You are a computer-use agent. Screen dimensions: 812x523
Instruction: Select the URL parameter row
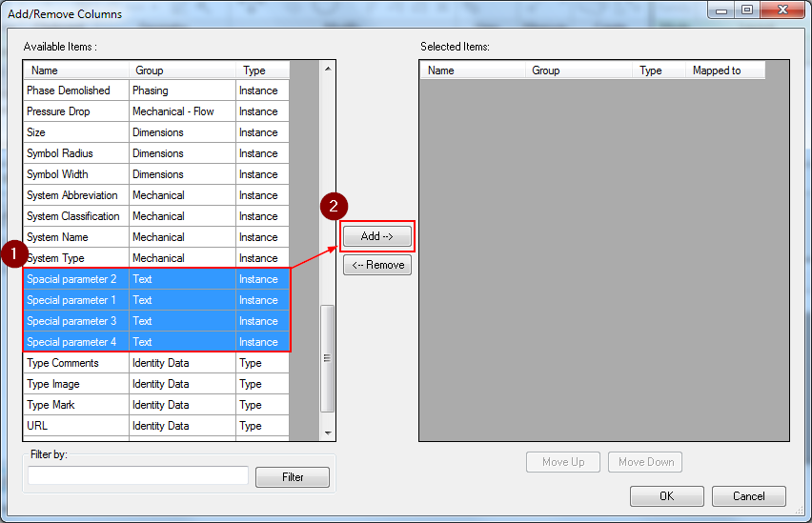pos(156,426)
